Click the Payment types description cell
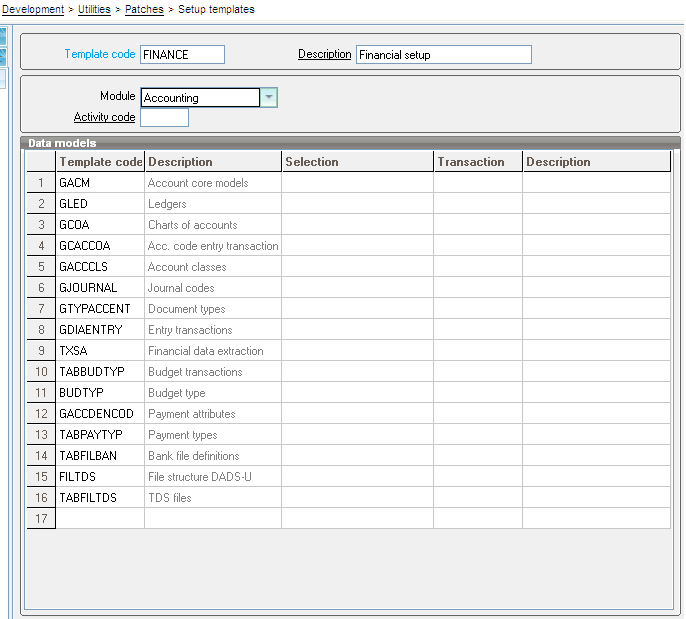The width and height of the screenshot is (686, 619). [213, 434]
